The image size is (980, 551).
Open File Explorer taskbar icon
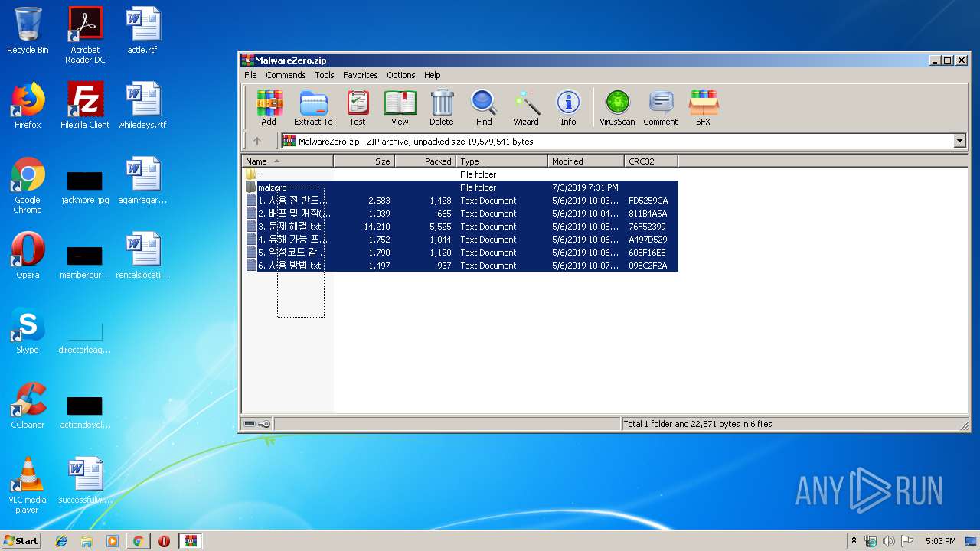(87, 541)
